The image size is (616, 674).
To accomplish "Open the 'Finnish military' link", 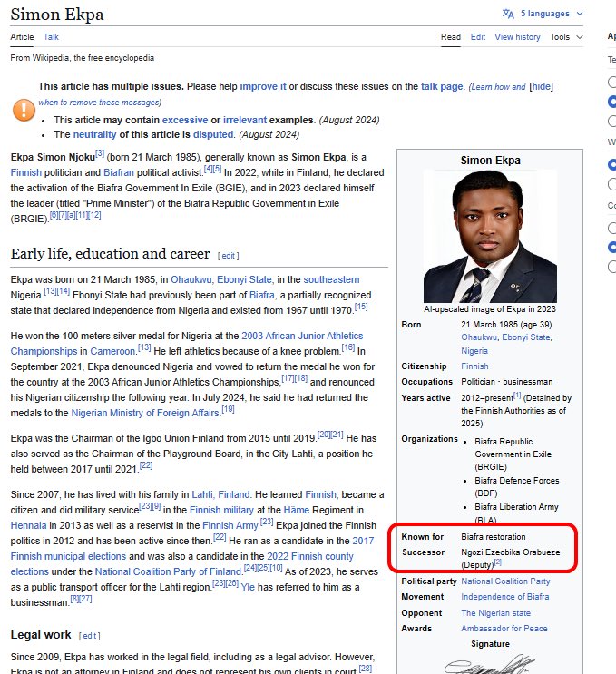I will pyautogui.click(x=221, y=510).
